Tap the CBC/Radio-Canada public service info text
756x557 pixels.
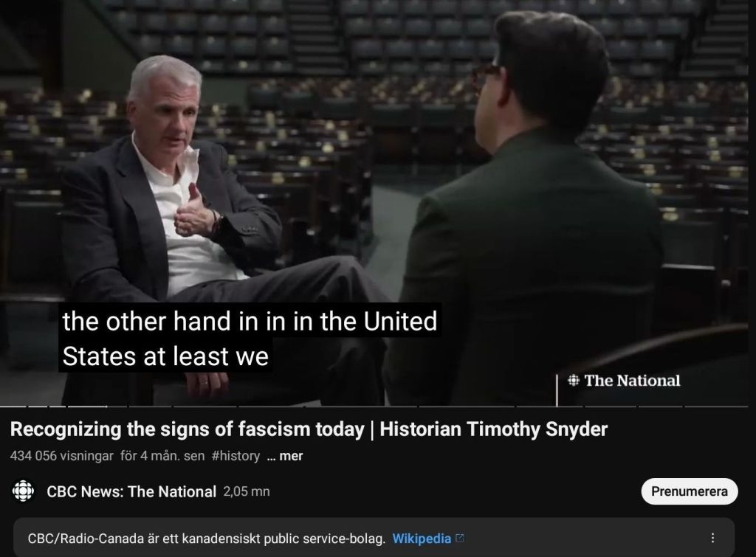click(207, 539)
